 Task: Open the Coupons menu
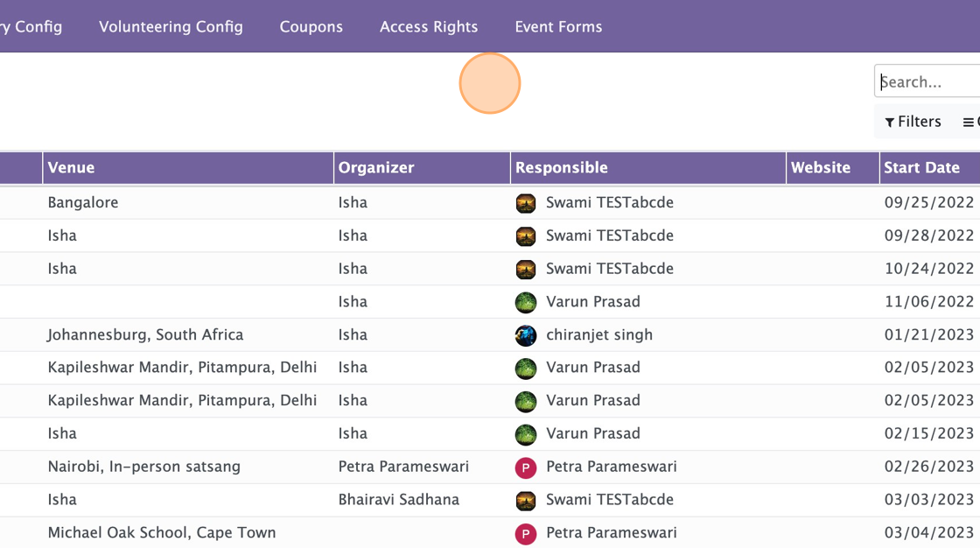[311, 27]
